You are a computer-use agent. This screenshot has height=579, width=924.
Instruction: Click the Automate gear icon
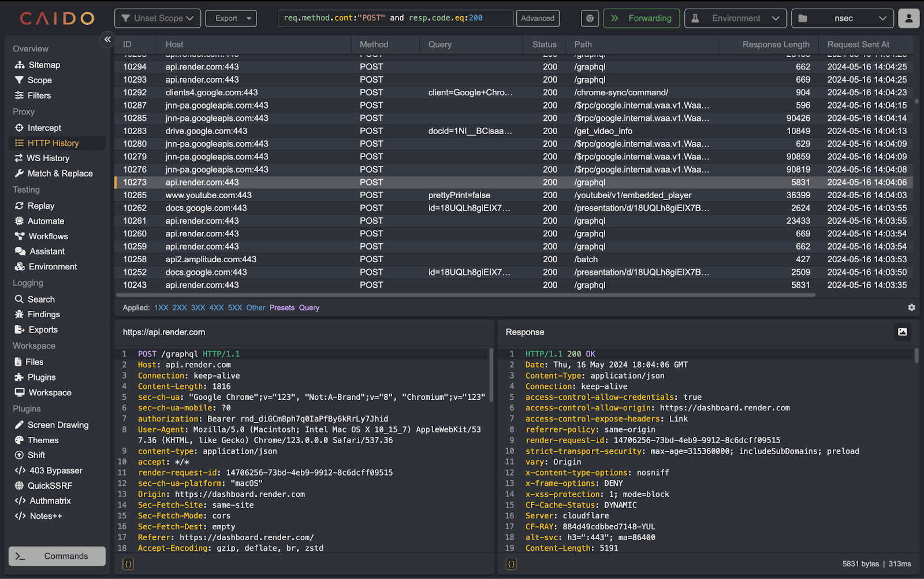point(19,221)
